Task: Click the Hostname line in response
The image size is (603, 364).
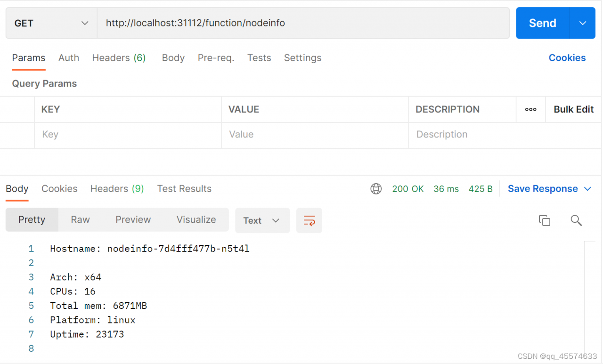Action: pyautogui.click(x=150, y=249)
